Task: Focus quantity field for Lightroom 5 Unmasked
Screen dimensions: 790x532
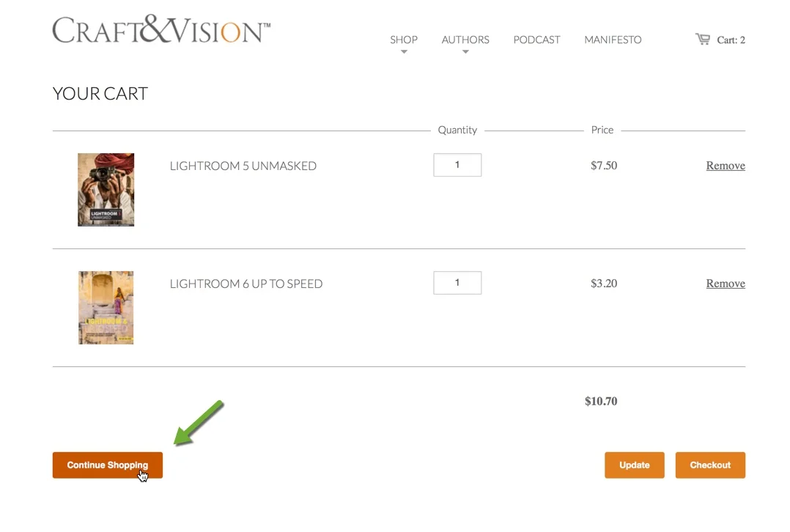Action: click(457, 165)
